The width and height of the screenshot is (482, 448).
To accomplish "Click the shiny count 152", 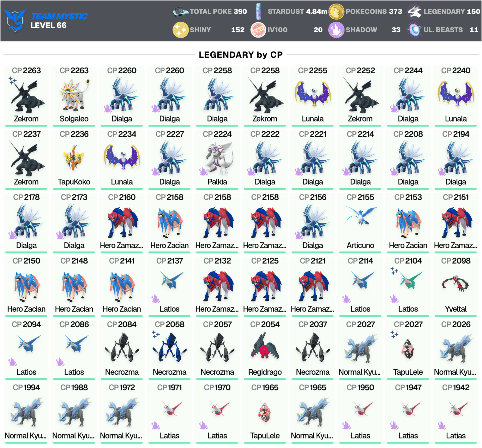I will (238, 30).
